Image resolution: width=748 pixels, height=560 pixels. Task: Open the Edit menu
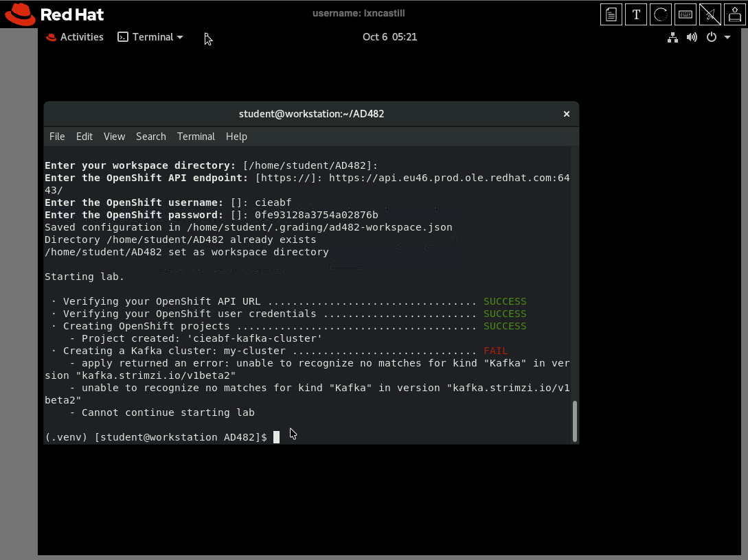click(x=84, y=137)
